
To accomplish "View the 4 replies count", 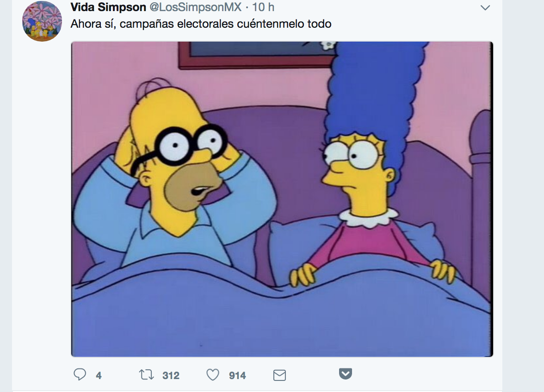I will pyautogui.click(x=99, y=375).
